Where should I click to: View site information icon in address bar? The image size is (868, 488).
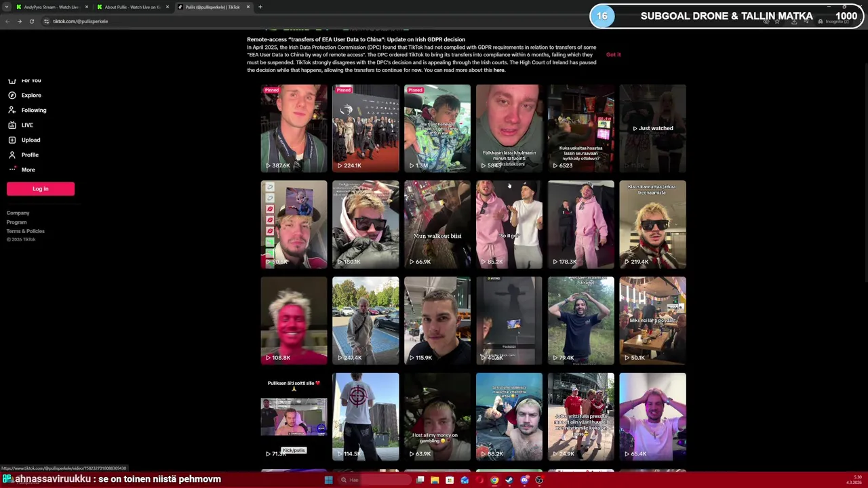click(46, 21)
